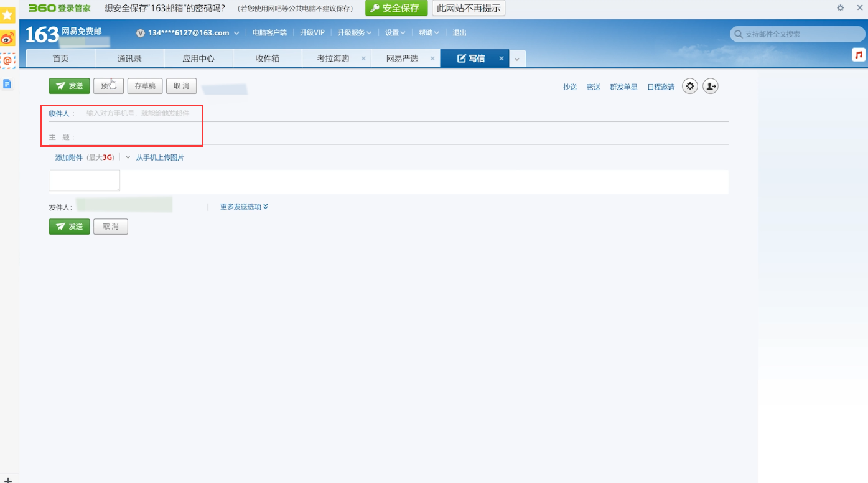This screenshot has height=483, width=868.
Task: Click the 群发单显 link
Action: pyautogui.click(x=623, y=87)
